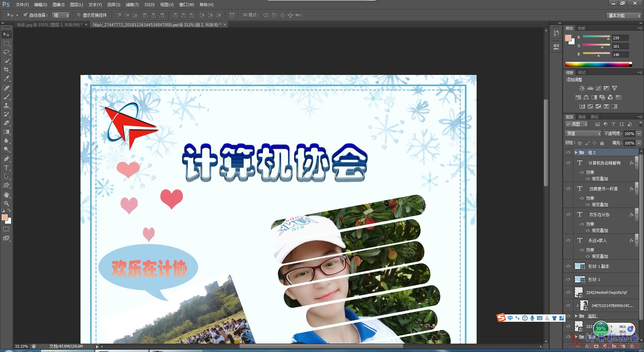Open the 穿透 blend mode dropdown
644x352 pixels.
tap(583, 134)
